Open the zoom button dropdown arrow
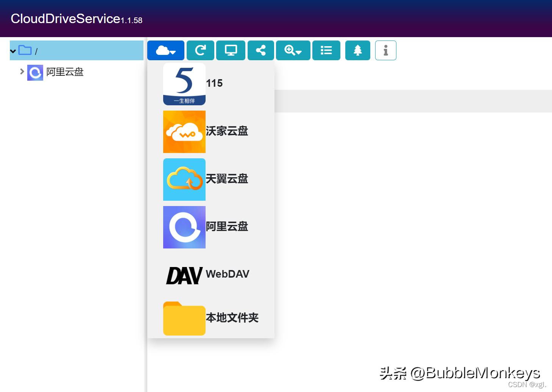This screenshot has width=552, height=392. pyautogui.click(x=299, y=52)
